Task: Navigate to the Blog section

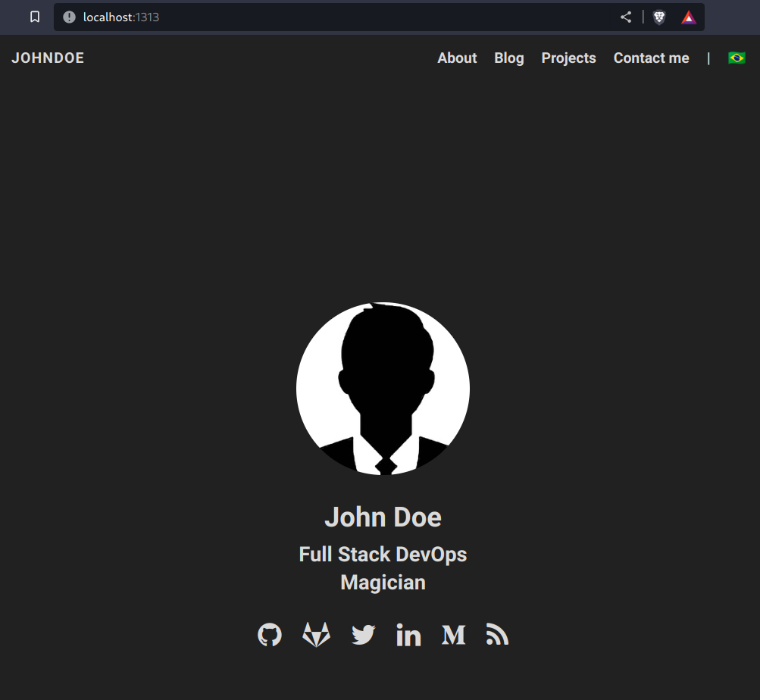Action: (508, 58)
